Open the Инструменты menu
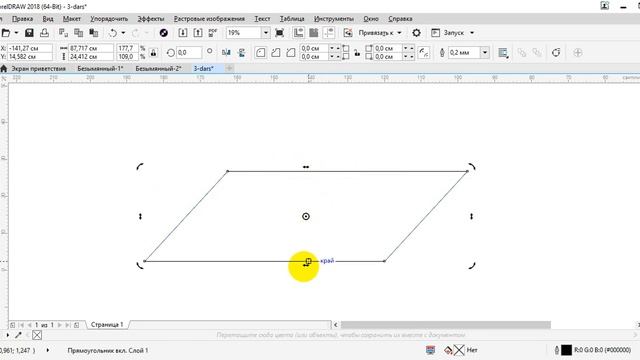Image resolution: width=640 pixels, height=360 pixels. 333,19
